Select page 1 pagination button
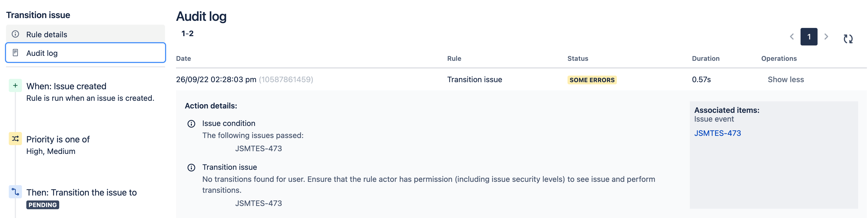This screenshot has width=868, height=218. tap(809, 37)
